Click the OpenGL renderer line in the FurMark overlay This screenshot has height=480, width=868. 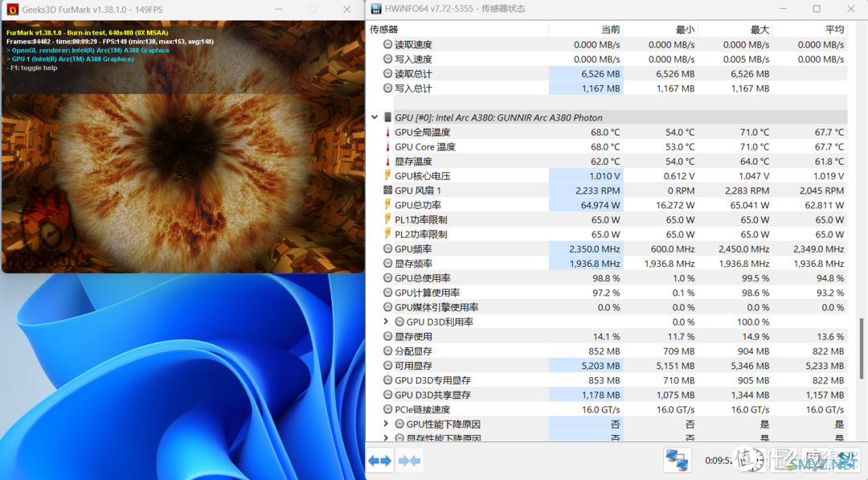coord(88,51)
